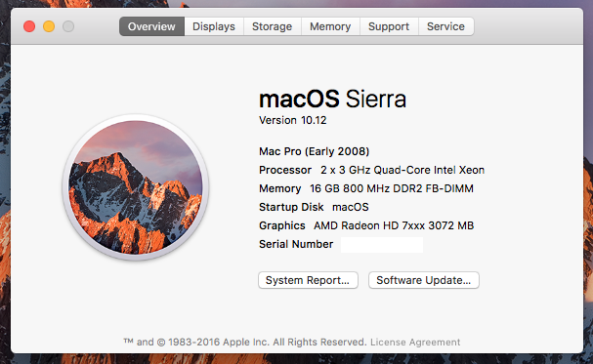The width and height of the screenshot is (593, 364).
Task: Switch to the Displays tab
Action: (214, 26)
